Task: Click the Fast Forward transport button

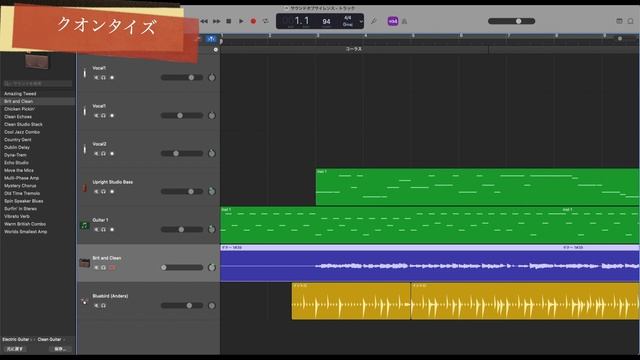Action: point(216,21)
